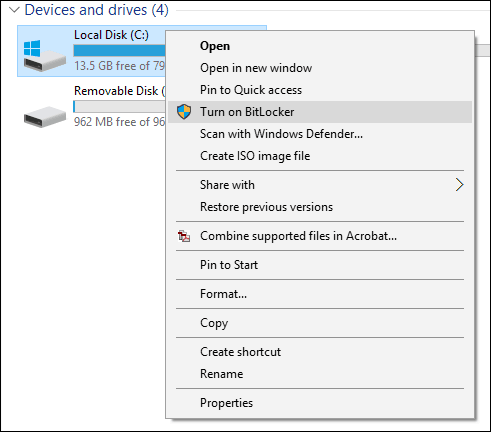Click the Removable Disk name label

(120, 91)
